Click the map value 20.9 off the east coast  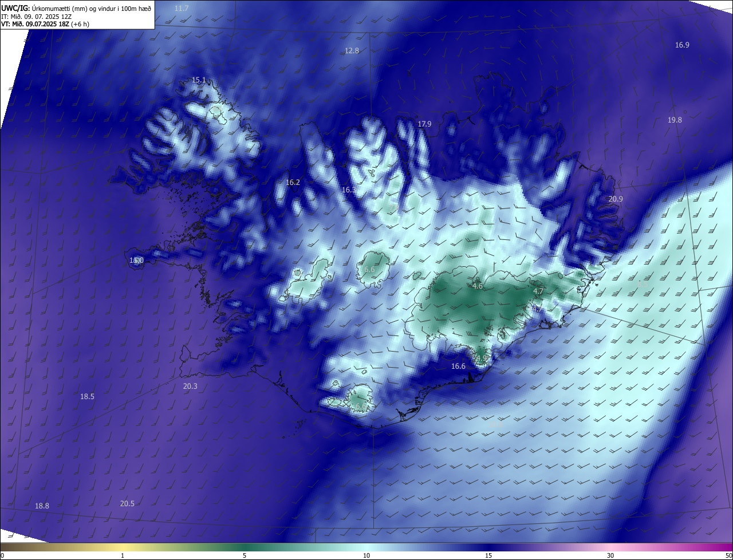click(616, 199)
